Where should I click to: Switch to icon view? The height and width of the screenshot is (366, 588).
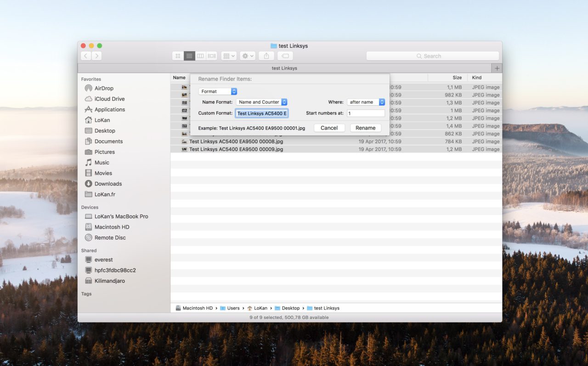coord(178,56)
